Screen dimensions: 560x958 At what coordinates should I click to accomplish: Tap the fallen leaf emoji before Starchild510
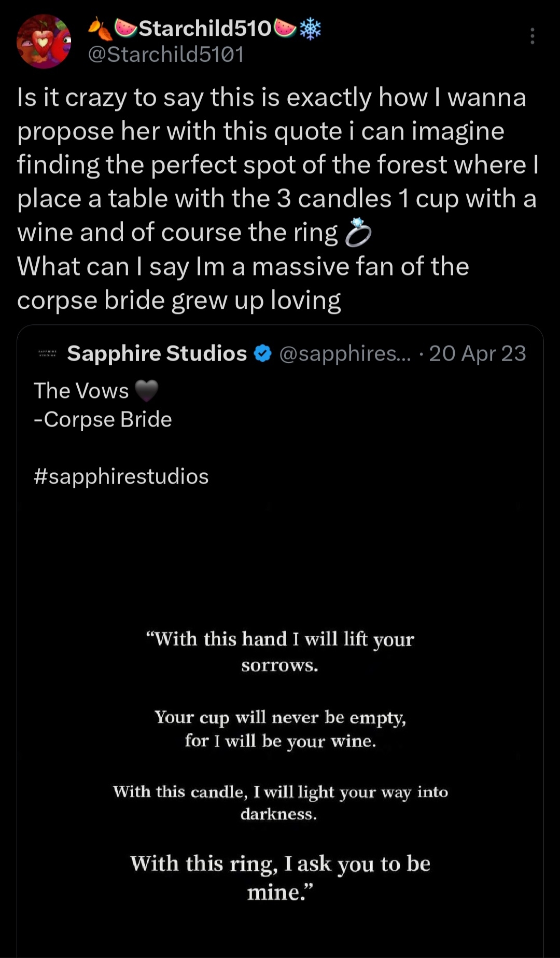(100, 29)
